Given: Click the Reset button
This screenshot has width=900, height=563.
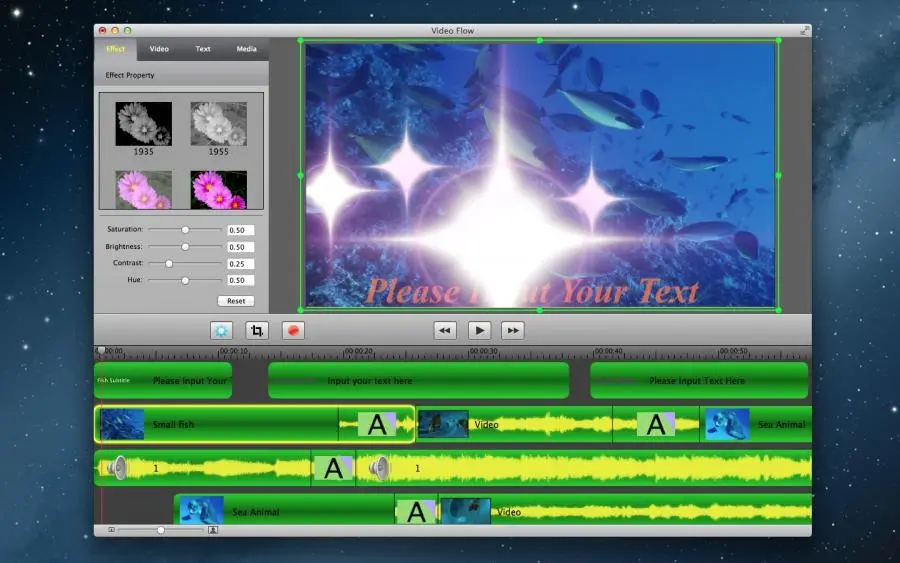Looking at the screenshot, I should pyautogui.click(x=236, y=301).
